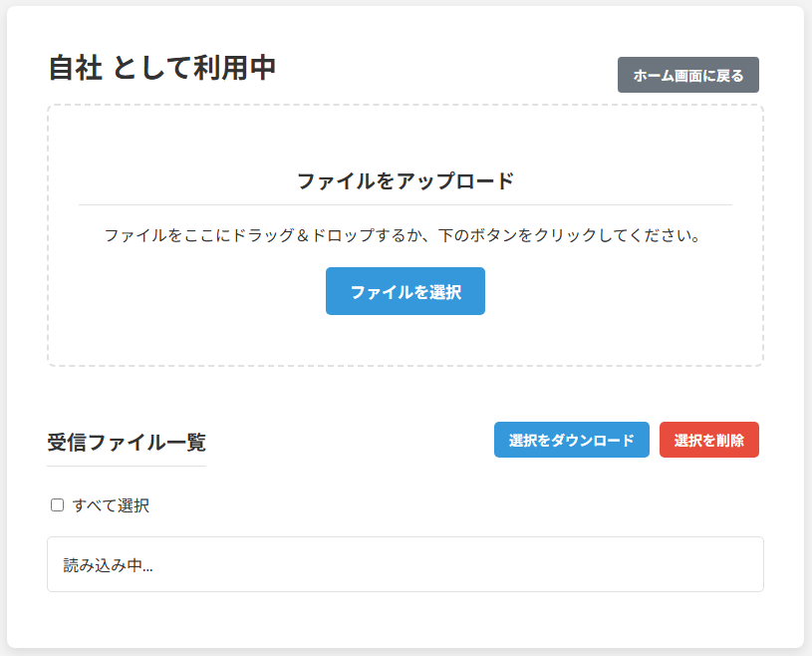
Task: Click the すべて選択 label text
Action: pos(111,505)
